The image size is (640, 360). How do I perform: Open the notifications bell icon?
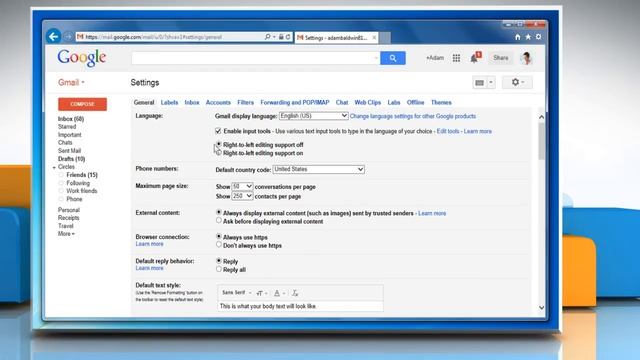point(474,58)
